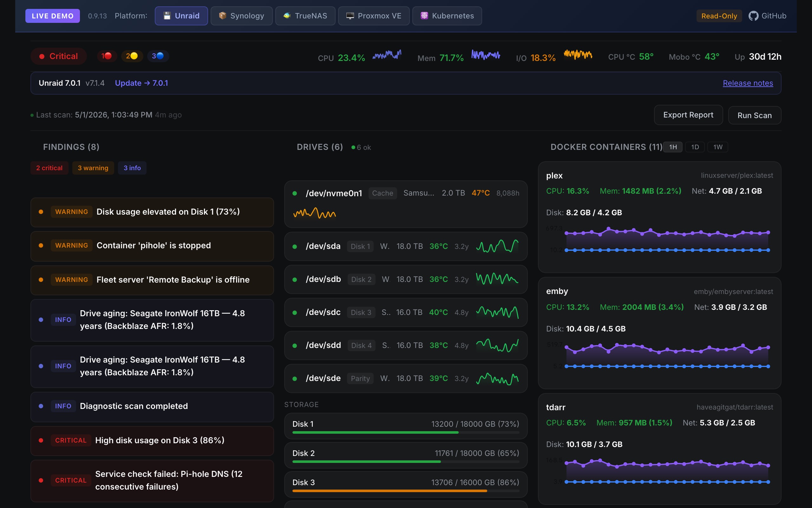Open /dev/sdc Disk 3 drive row
The height and width of the screenshot is (508, 812).
click(406, 312)
